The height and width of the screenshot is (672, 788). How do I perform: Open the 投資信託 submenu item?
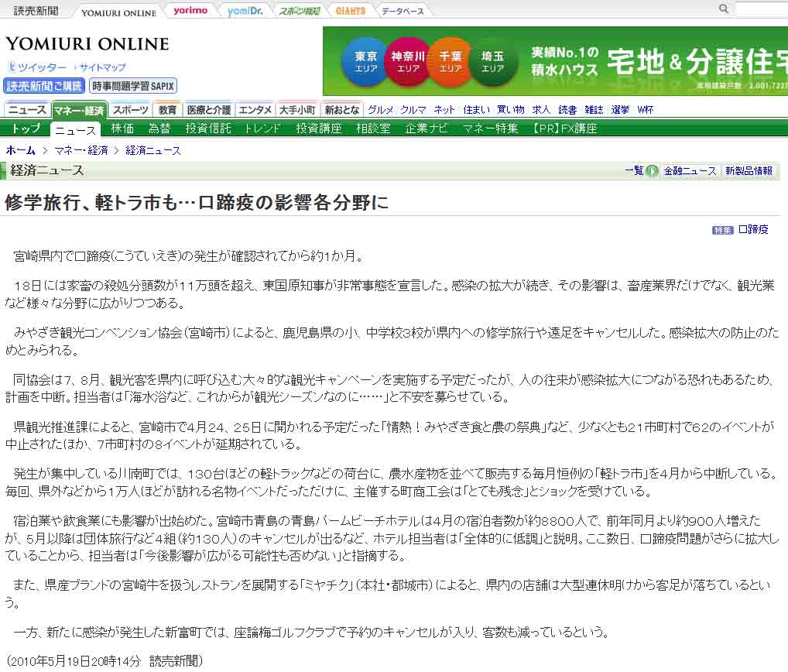(208, 129)
